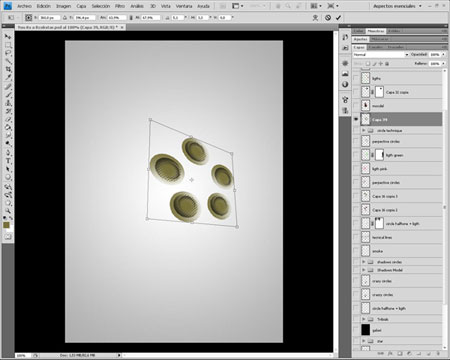Screen dimensions: 450x360
Task: Click the foreground color swatch
Action: pos(6,226)
